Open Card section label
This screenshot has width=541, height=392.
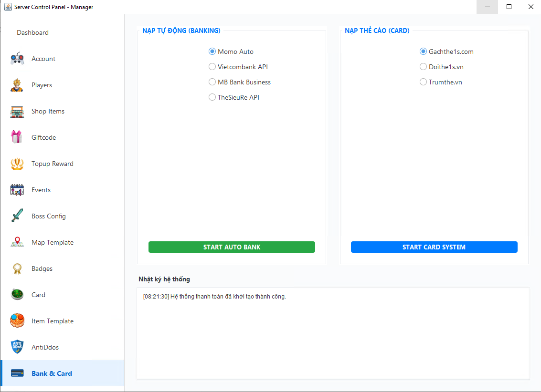38,295
